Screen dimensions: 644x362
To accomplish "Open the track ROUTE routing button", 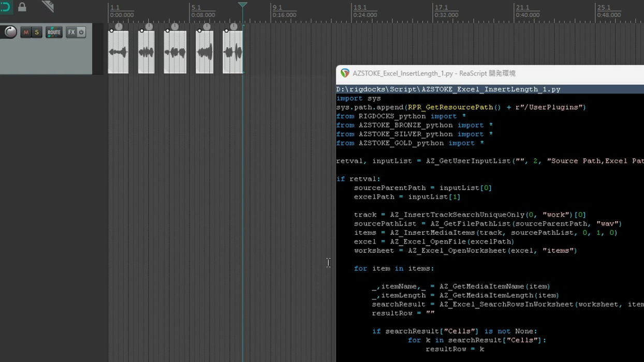I will tap(54, 32).
